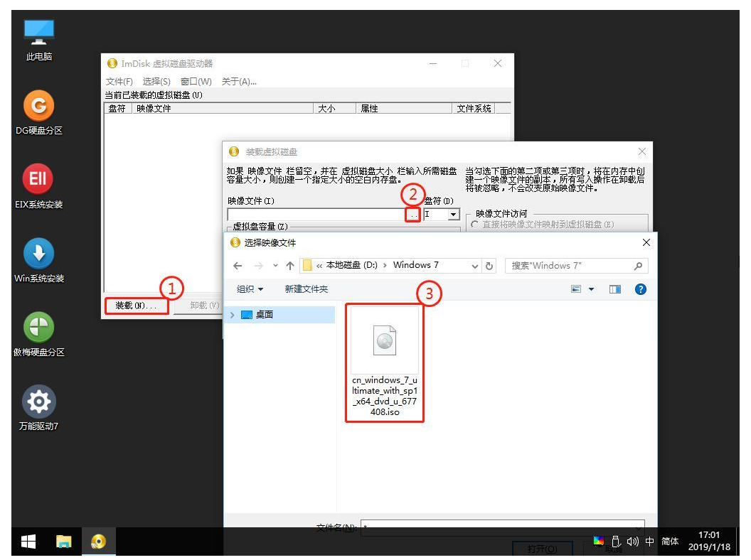Sort by the 大小 column header

pyautogui.click(x=334, y=109)
